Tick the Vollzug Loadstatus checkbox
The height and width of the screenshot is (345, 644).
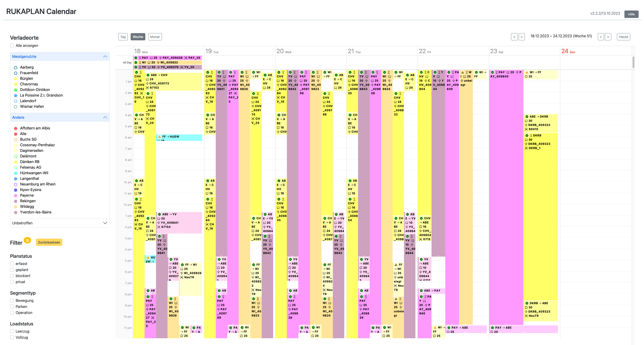[12, 337]
